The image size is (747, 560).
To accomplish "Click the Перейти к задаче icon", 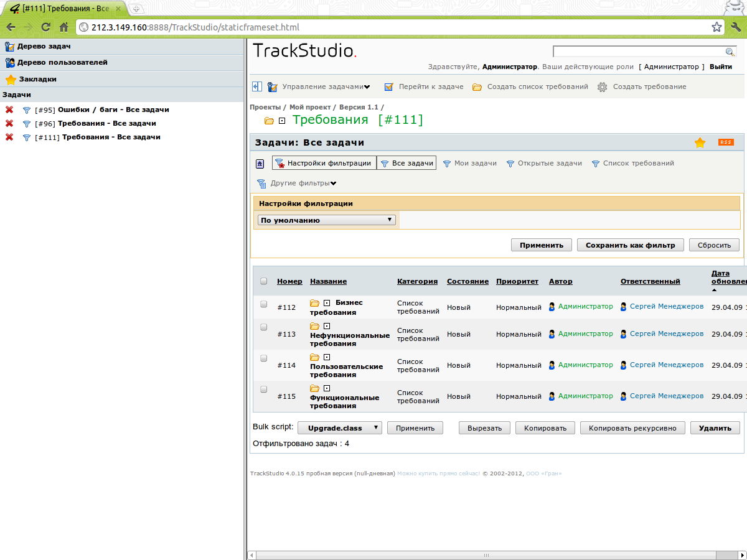I will (389, 87).
